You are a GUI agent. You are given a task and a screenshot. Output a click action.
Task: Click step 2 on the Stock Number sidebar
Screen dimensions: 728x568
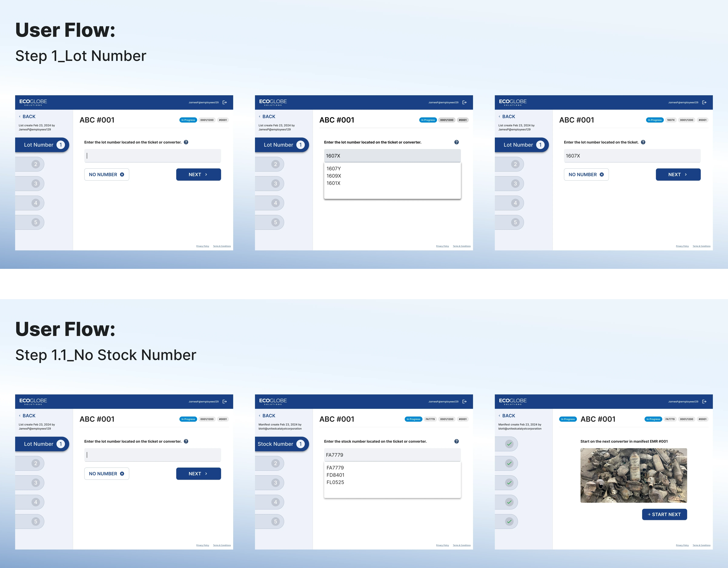pyautogui.click(x=270, y=463)
